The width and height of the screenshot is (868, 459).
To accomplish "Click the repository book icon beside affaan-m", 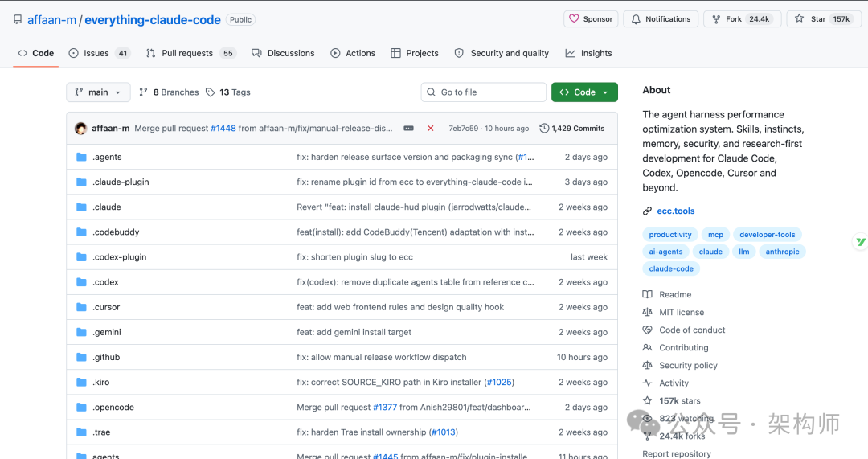I will point(18,19).
